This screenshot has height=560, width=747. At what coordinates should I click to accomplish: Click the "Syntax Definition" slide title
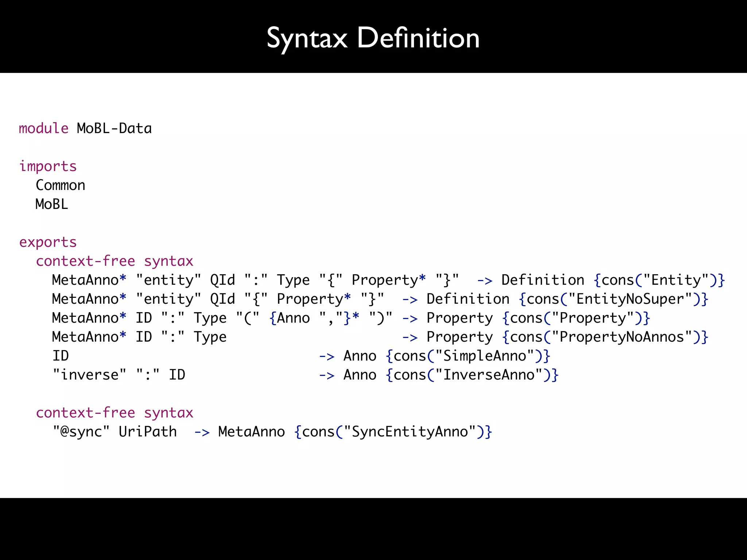(373, 39)
